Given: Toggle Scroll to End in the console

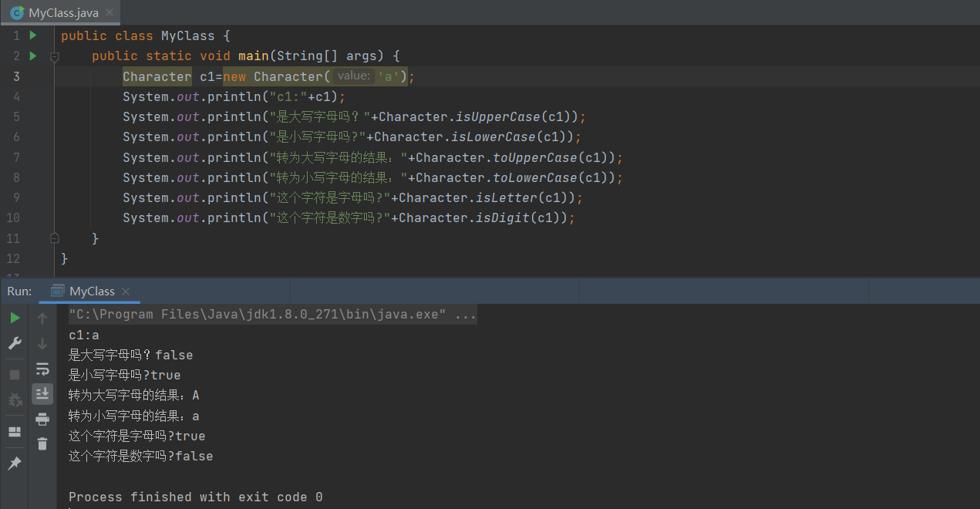Looking at the screenshot, I should pos(42,393).
